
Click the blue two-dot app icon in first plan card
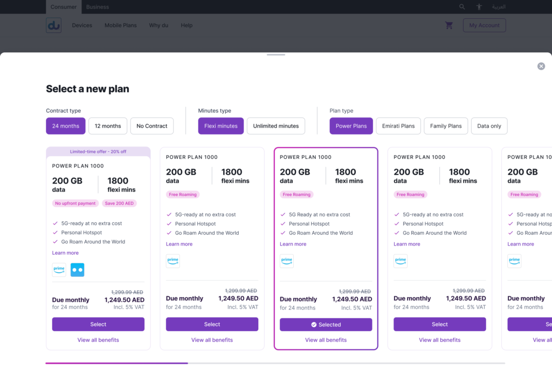click(77, 270)
